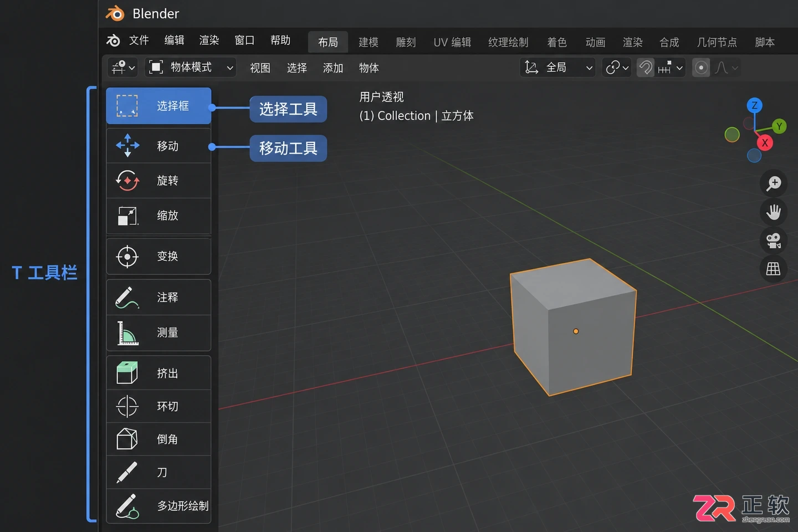
Task: Open the 物体 header menu
Action: click(x=369, y=68)
